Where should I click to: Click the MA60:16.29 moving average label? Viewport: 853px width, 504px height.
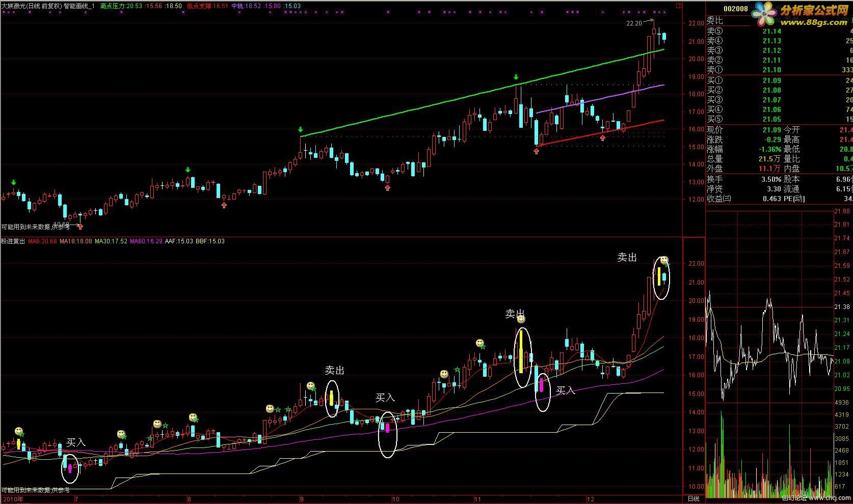tap(146, 241)
